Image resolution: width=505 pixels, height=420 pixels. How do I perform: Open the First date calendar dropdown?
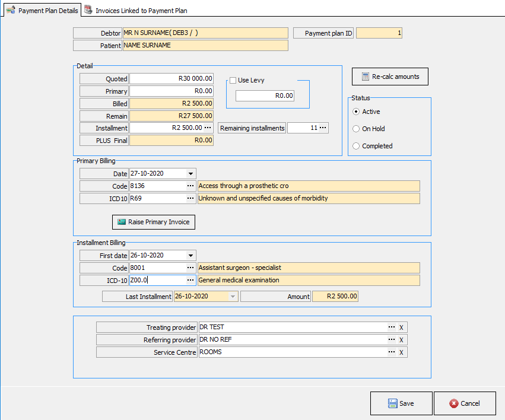click(x=190, y=255)
